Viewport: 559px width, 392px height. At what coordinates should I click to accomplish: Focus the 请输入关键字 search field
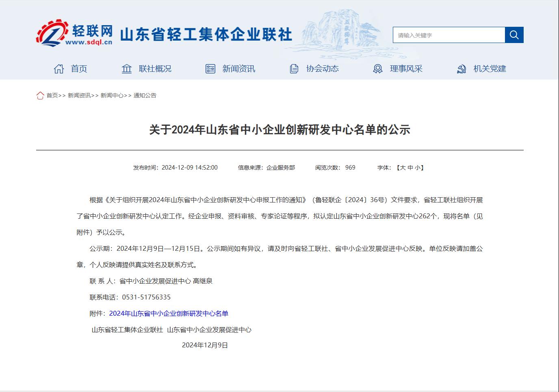coord(449,35)
